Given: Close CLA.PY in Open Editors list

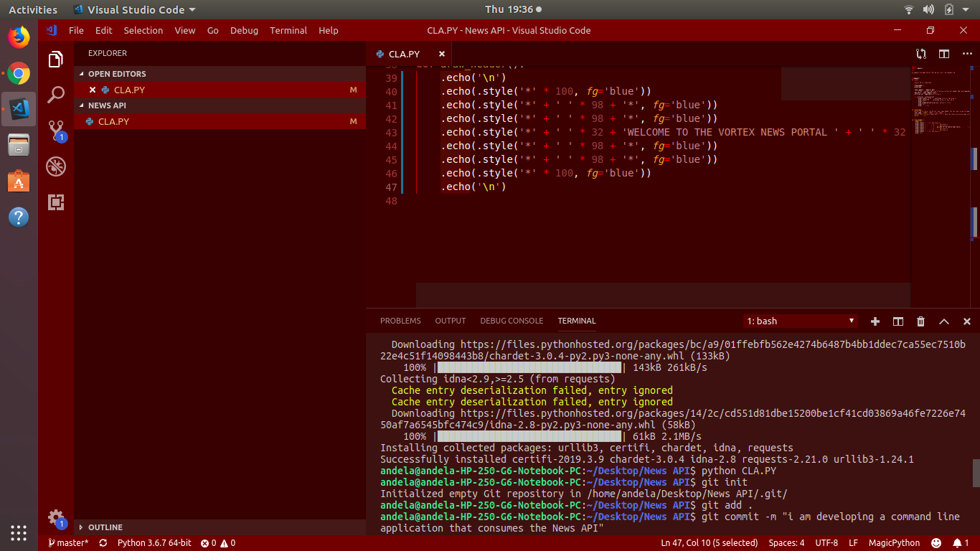Looking at the screenshot, I should (x=93, y=90).
